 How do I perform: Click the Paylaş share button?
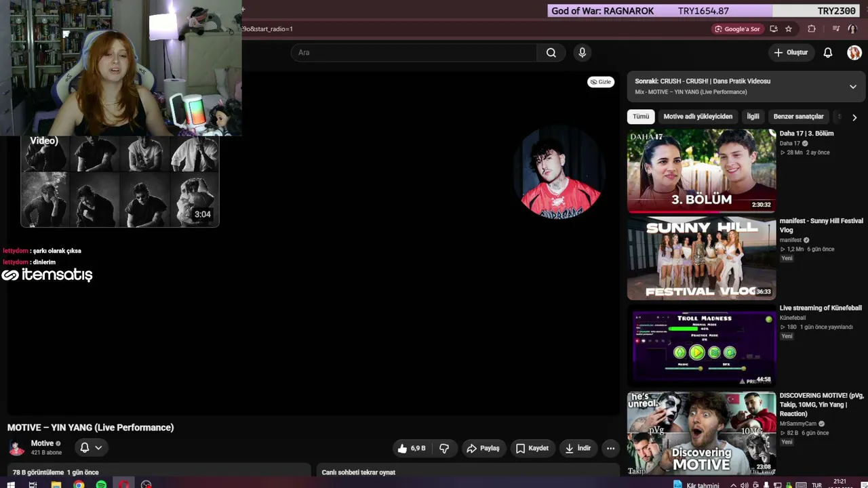click(x=484, y=448)
